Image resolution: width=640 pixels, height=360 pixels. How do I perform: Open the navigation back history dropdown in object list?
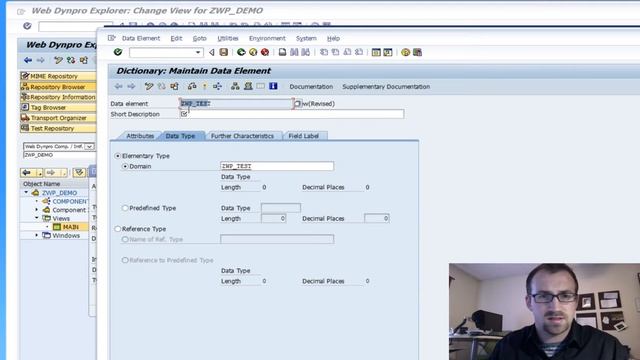tap(40, 173)
